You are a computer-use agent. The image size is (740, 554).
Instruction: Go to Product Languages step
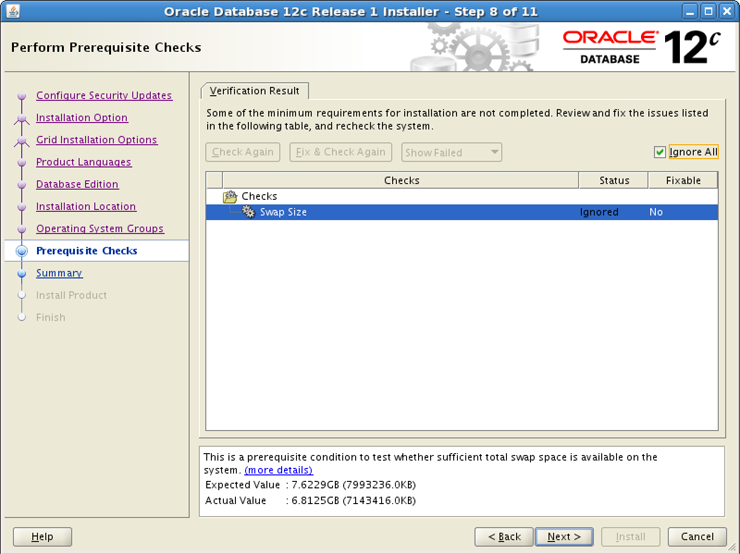tap(84, 162)
